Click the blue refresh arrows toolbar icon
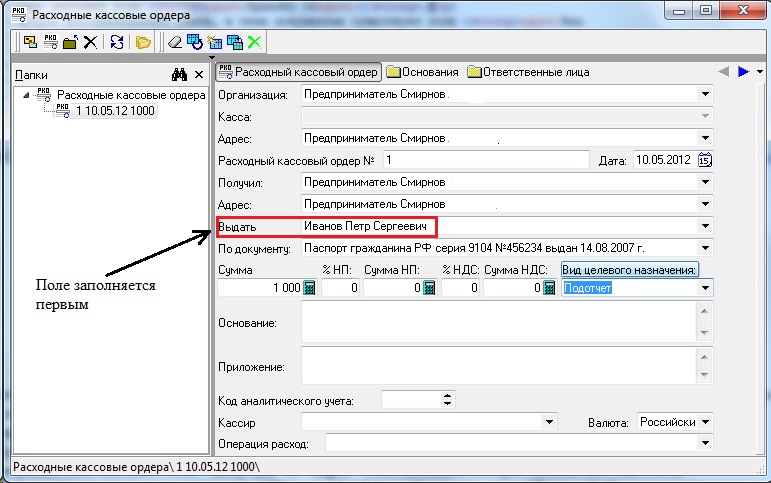The width and height of the screenshot is (771, 483). coord(117,42)
